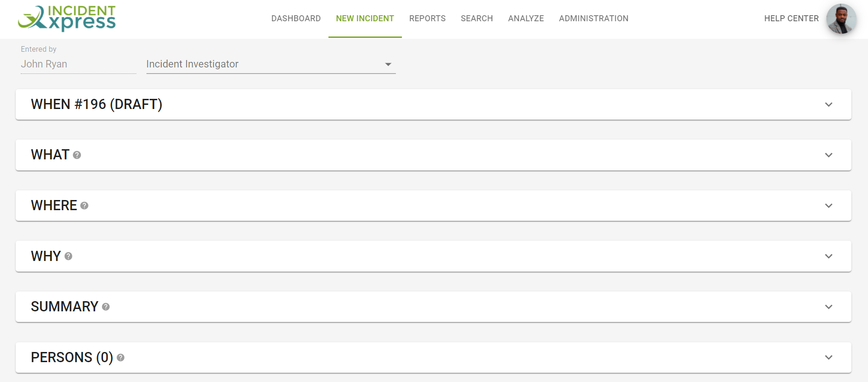
Task: Expand the SUMMARY section chevron
Action: 829,307
